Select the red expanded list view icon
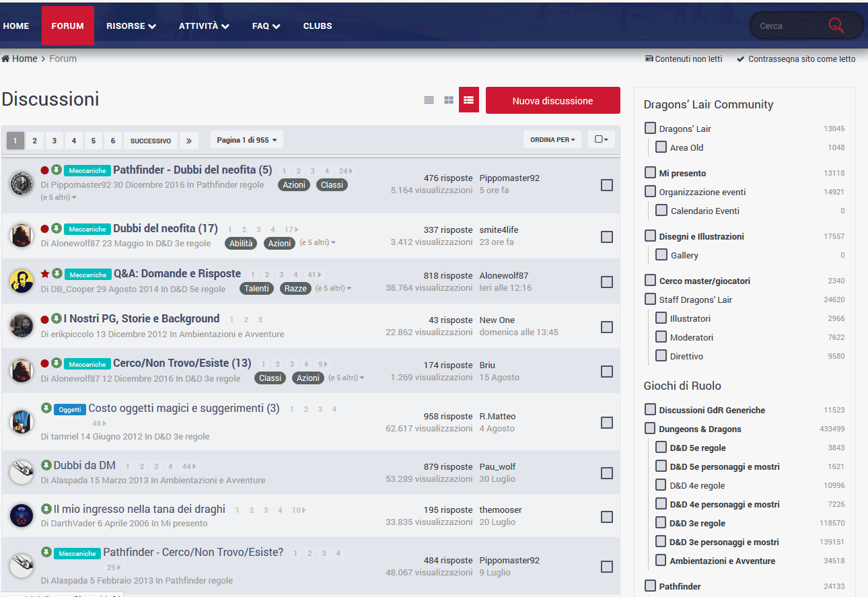This screenshot has height=597, width=868. (469, 100)
